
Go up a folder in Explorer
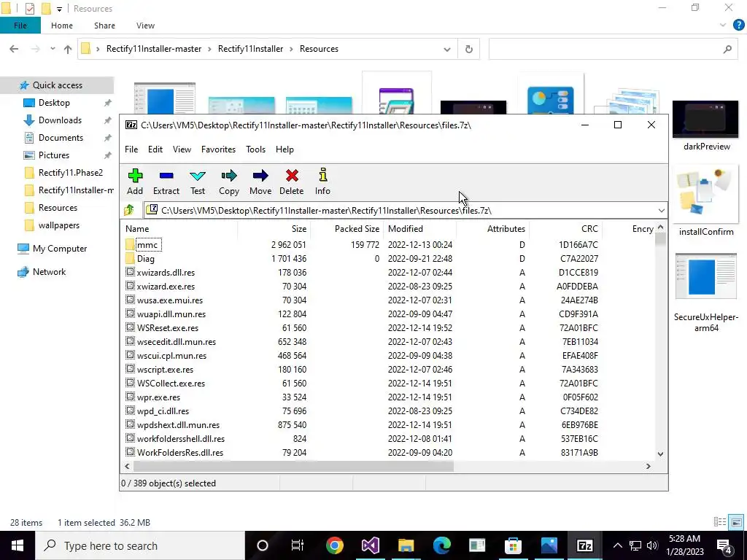click(x=68, y=49)
